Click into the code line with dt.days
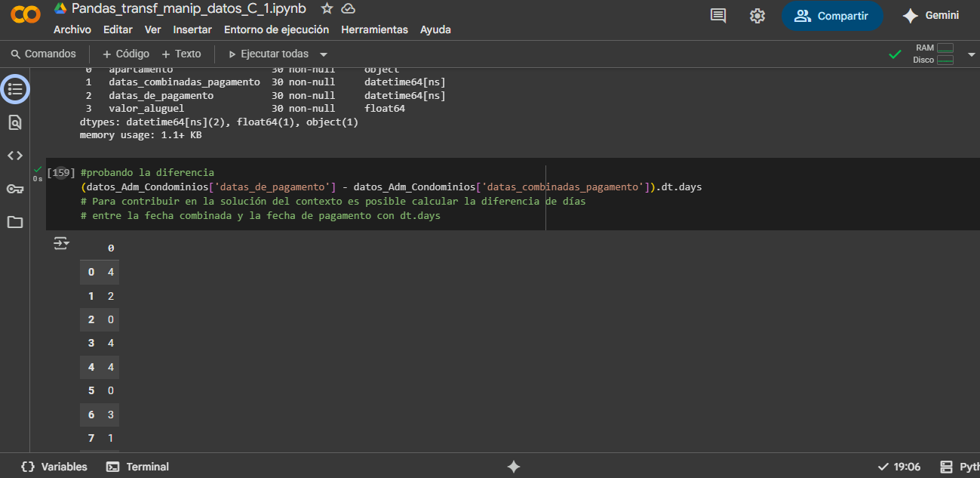980x478 pixels. (x=391, y=187)
